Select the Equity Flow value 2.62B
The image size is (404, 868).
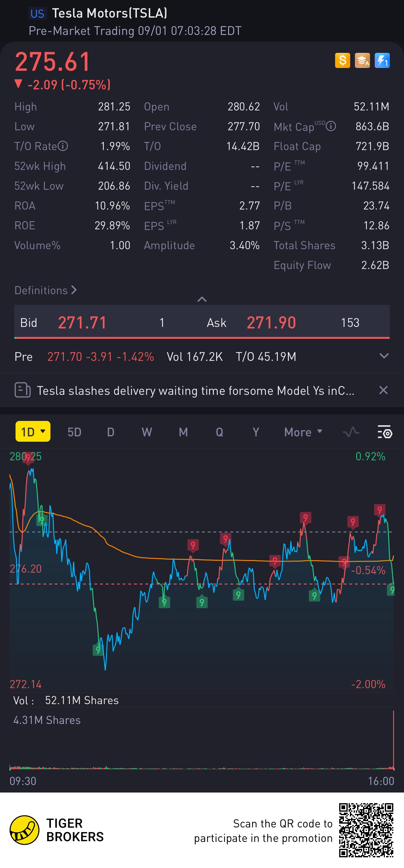375,265
